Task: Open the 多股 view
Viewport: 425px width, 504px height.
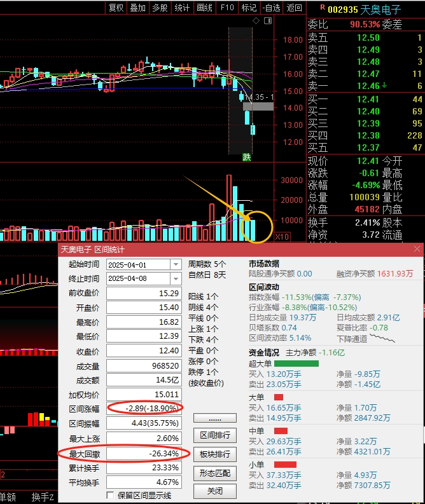Action: tap(160, 8)
